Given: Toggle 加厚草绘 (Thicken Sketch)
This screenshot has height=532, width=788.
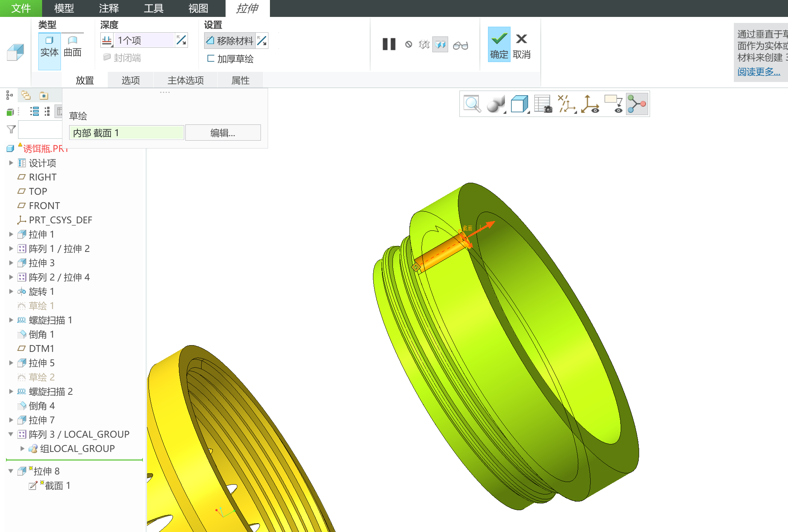Looking at the screenshot, I should (230, 59).
